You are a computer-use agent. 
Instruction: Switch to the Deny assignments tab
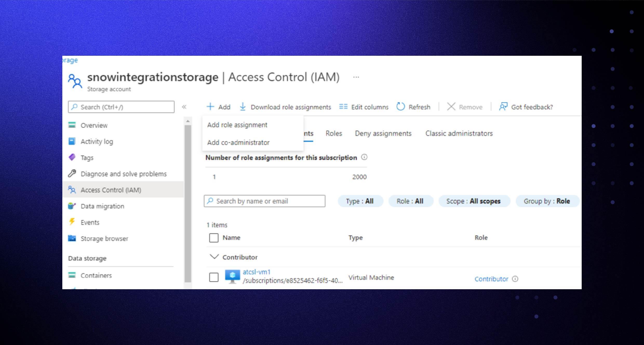coord(383,133)
